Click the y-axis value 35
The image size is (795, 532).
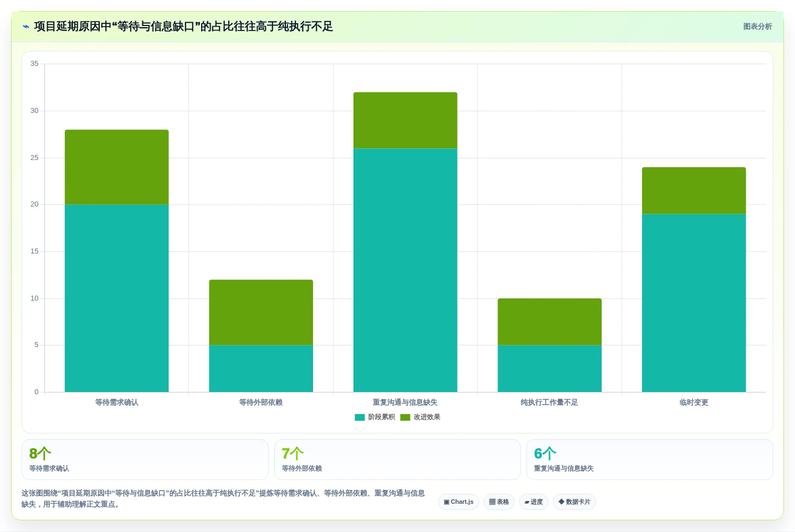tap(34, 64)
